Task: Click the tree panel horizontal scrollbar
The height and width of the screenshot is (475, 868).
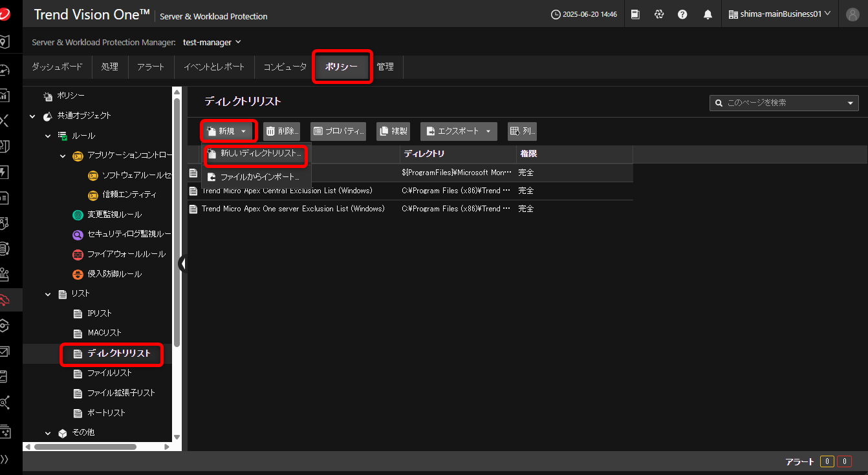Action: (84, 447)
